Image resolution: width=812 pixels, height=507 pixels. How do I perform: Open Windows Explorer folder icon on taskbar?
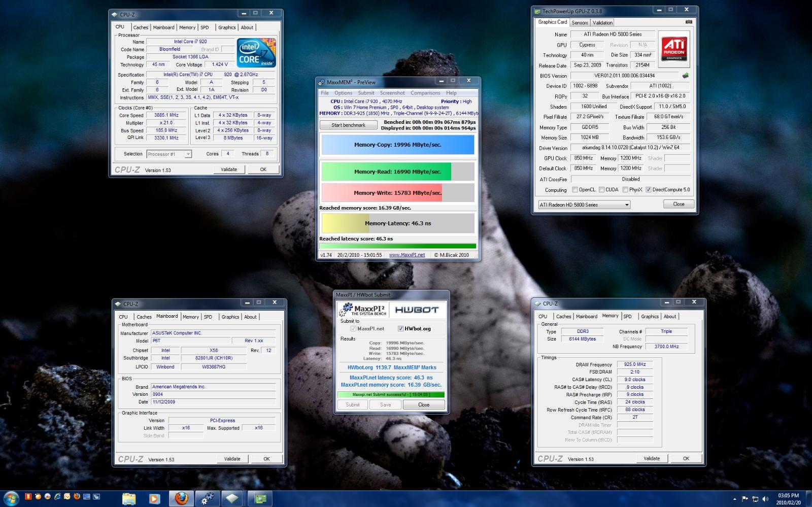(129, 498)
